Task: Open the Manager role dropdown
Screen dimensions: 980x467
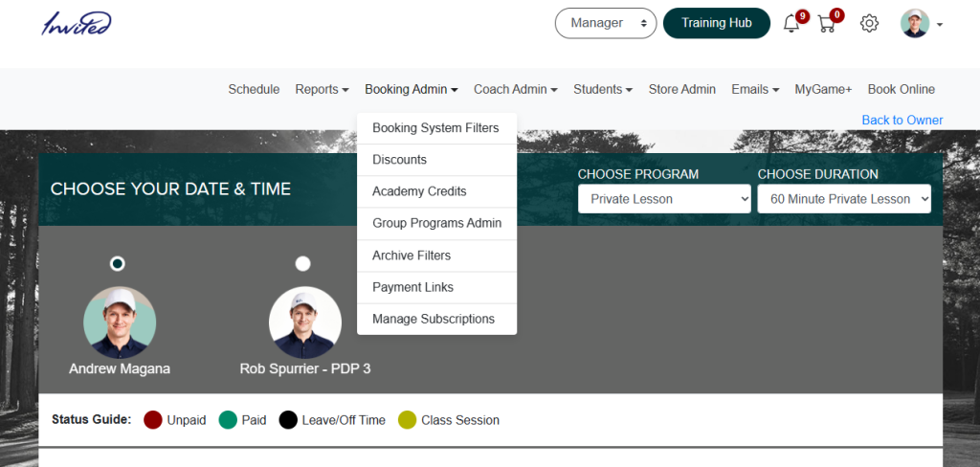Action: (606, 23)
